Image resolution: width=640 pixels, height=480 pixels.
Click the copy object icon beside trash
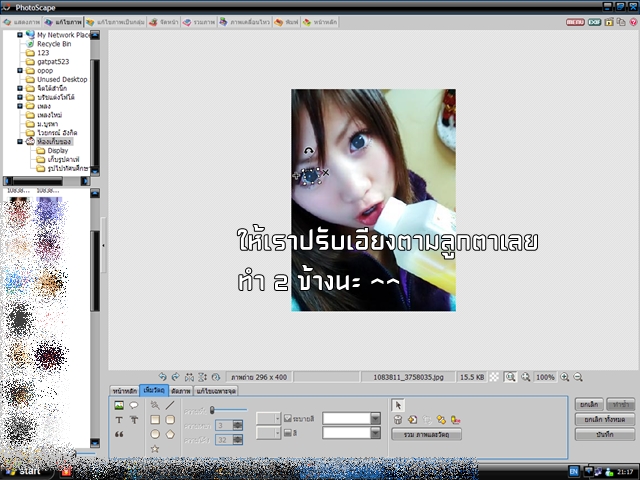tap(413, 420)
